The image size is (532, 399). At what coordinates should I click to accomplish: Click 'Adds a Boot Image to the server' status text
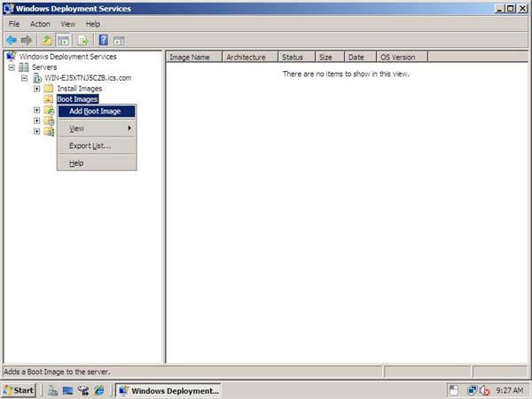(57, 372)
